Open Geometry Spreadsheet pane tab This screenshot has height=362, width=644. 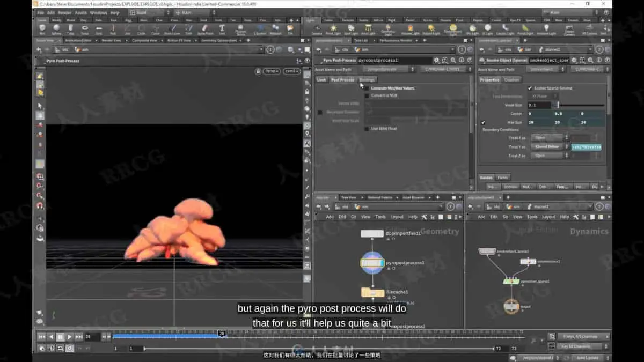218,40
